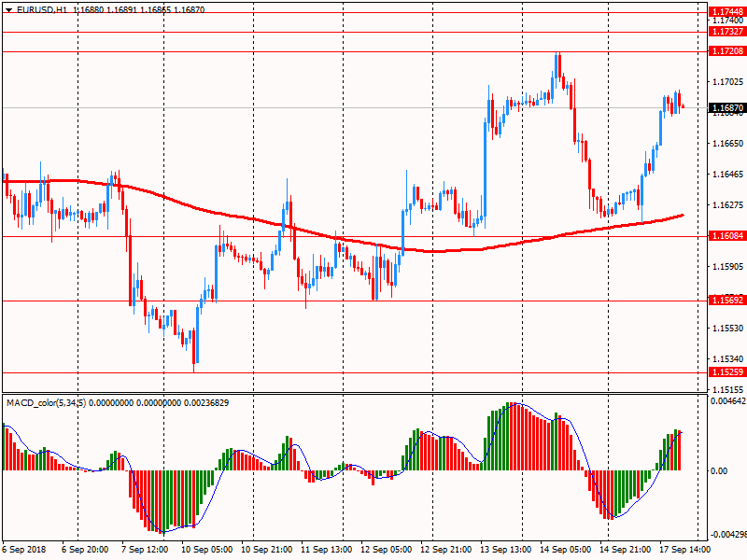Click the time axis label 6 Sep 20:00
The height and width of the screenshot is (560, 747).
[85, 550]
